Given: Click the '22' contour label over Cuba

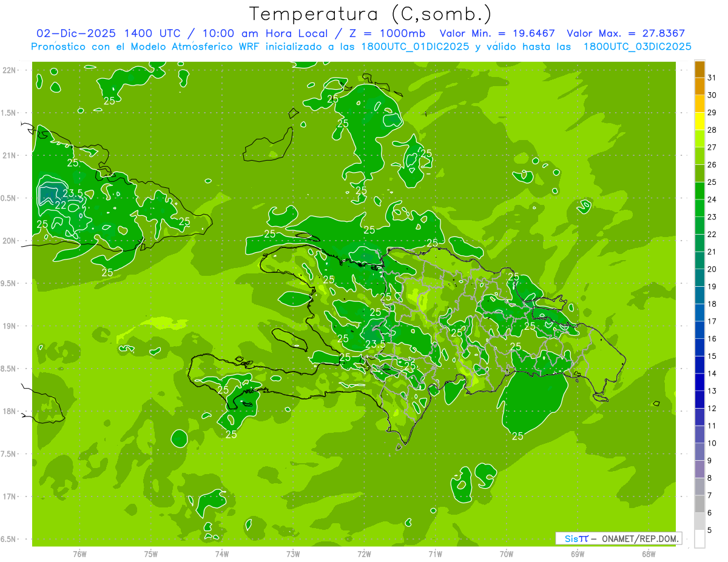Looking at the screenshot, I should tap(61, 205).
